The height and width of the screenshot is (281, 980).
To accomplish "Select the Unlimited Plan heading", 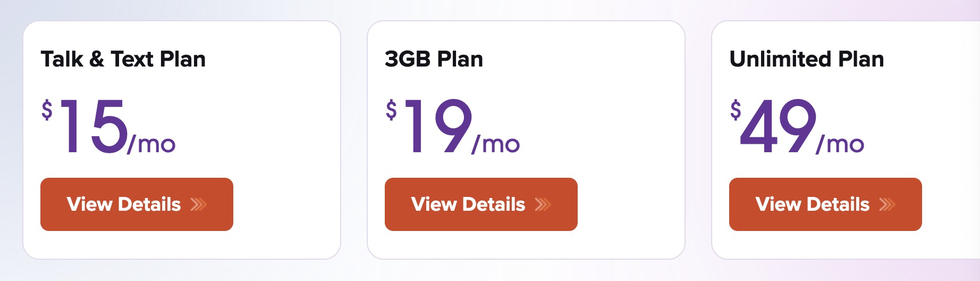I will 806,59.
